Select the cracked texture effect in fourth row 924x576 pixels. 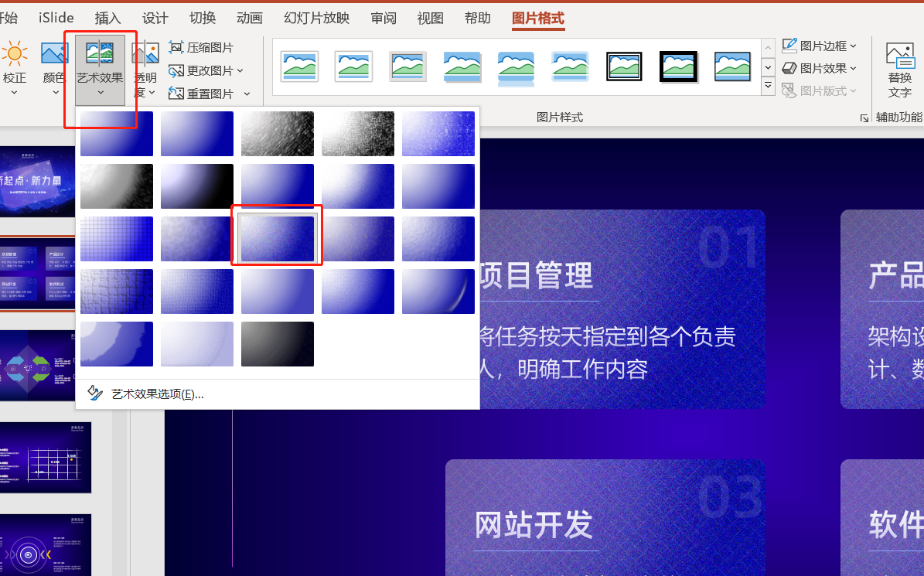pos(117,291)
